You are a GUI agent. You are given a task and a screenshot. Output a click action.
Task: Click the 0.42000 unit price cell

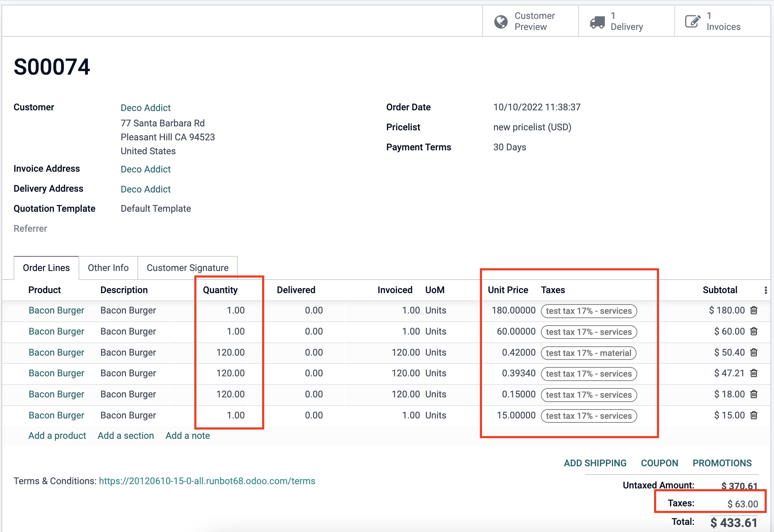[519, 352]
